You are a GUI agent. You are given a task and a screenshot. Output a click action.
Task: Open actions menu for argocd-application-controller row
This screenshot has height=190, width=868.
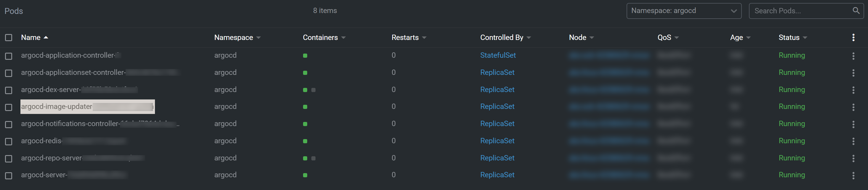point(853,56)
